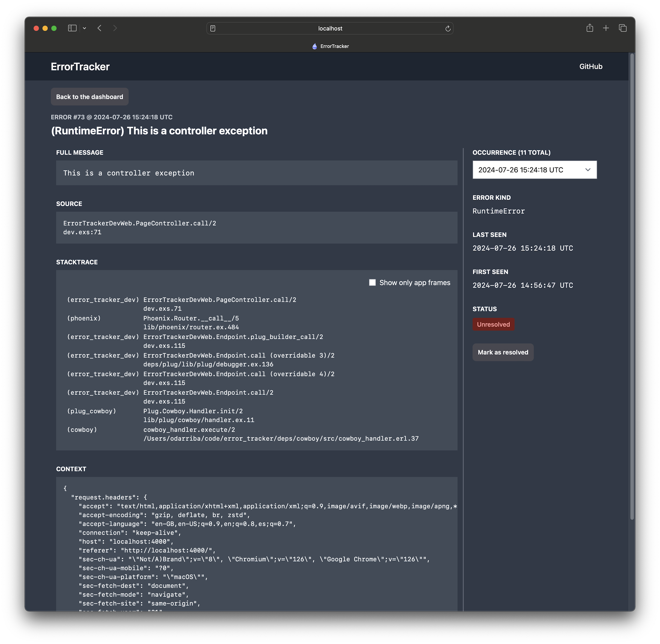This screenshot has width=660, height=644.
Task: Click the browser share icon
Action: (x=589, y=28)
